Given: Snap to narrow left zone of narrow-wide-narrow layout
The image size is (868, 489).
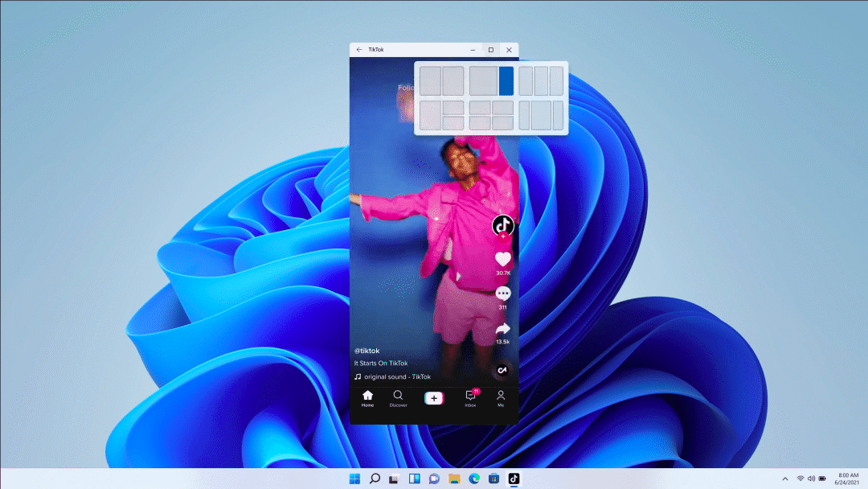Looking at the screenshot, I should tap(524, 115).
